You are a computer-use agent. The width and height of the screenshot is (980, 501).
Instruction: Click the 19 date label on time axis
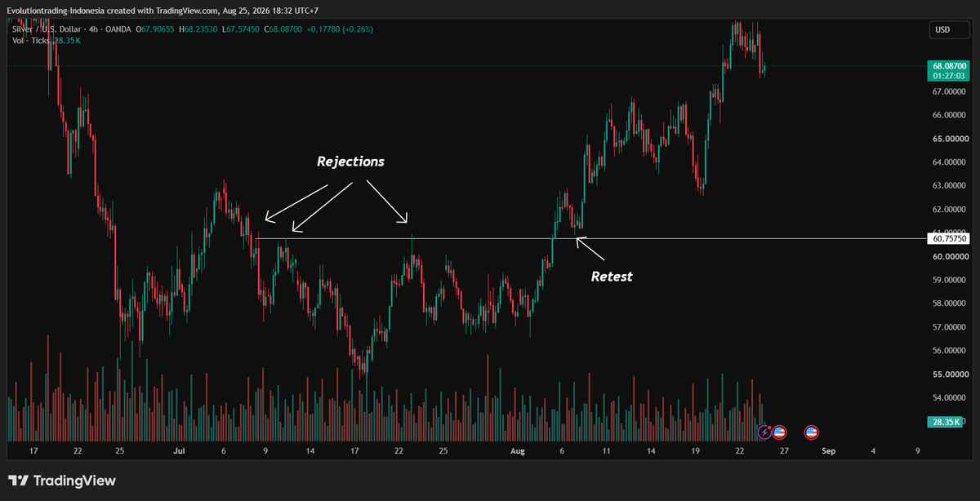point(694,450)
